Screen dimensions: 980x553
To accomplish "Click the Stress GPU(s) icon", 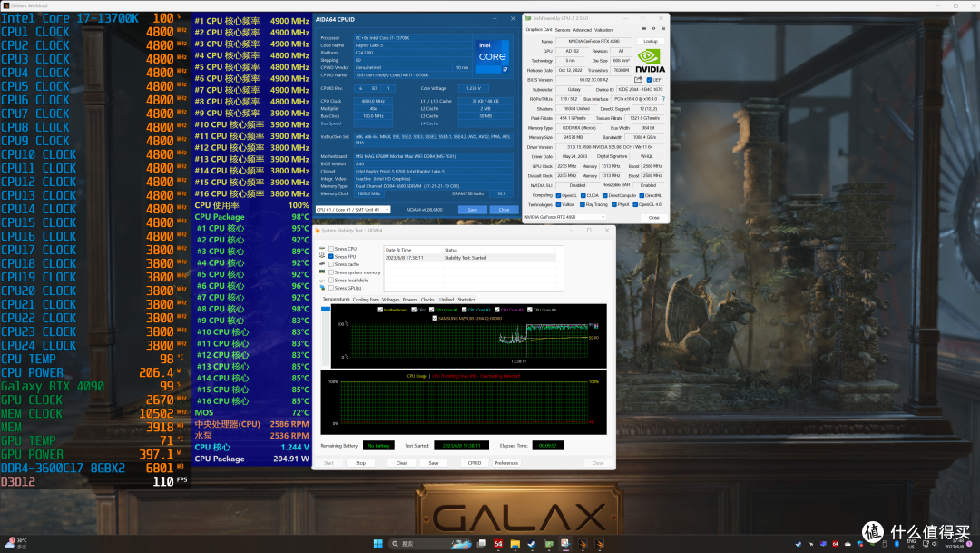I will [322, 289].
